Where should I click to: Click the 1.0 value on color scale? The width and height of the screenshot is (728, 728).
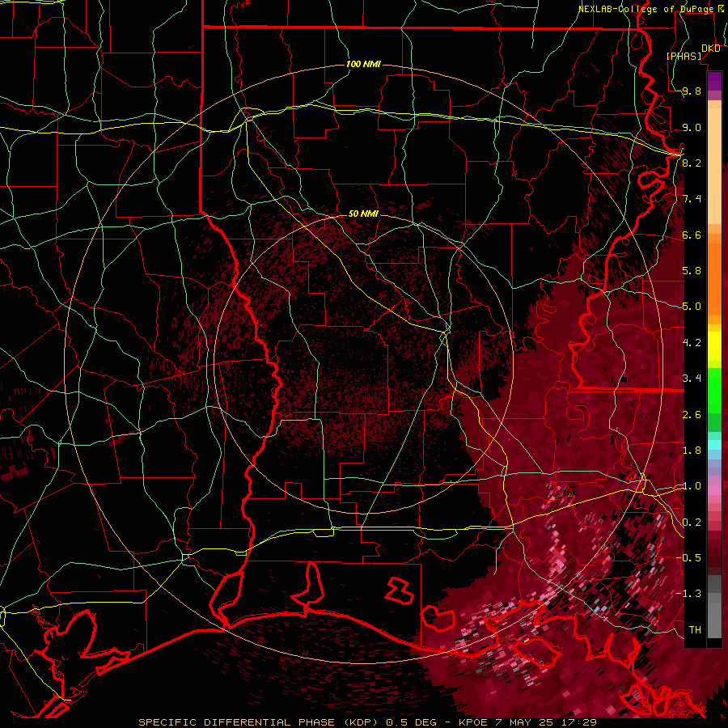[x=692, y=486]
